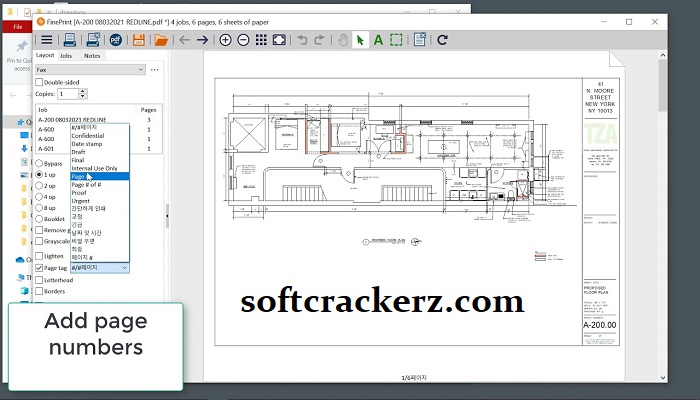The width and height of the screenshot is (700, 400).
Task: Click the orange Save floppy icon
Action: tap(139, 40)
